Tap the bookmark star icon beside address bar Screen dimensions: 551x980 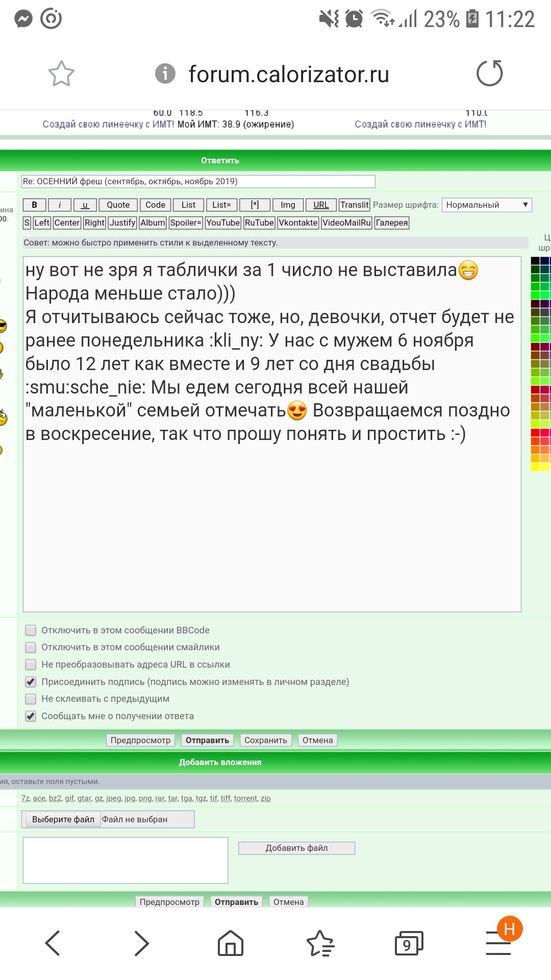[61, 73]
